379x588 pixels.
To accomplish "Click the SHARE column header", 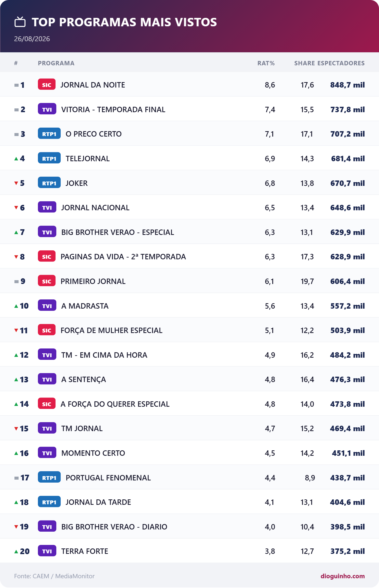I will (305, 63).
